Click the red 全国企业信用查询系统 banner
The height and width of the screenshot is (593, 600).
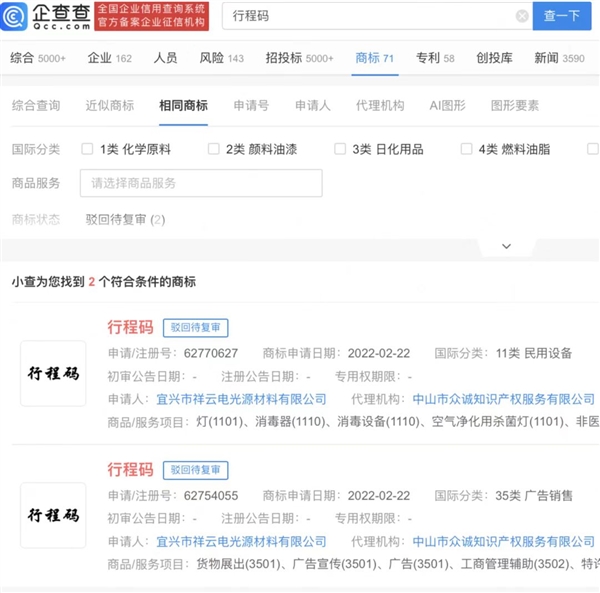pyautogui.click(x=152, y=16)
